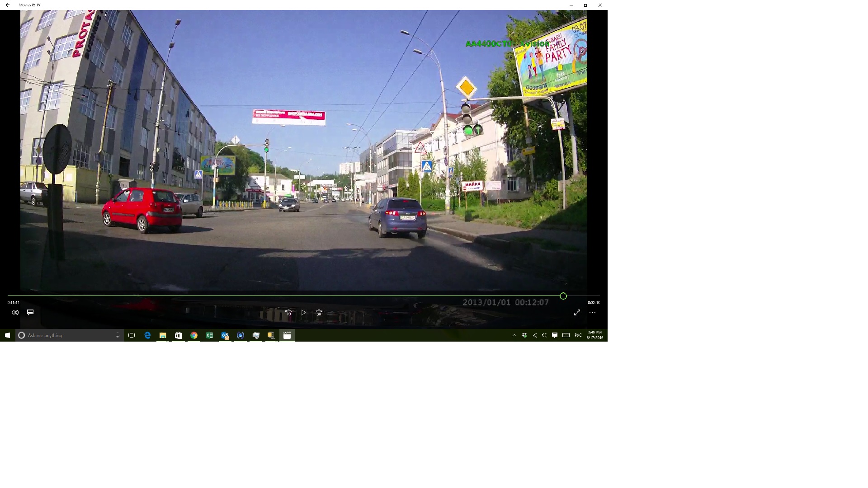Play the paused video
The height and width of the screenshot is (488, 868).
tap(303, 313)
